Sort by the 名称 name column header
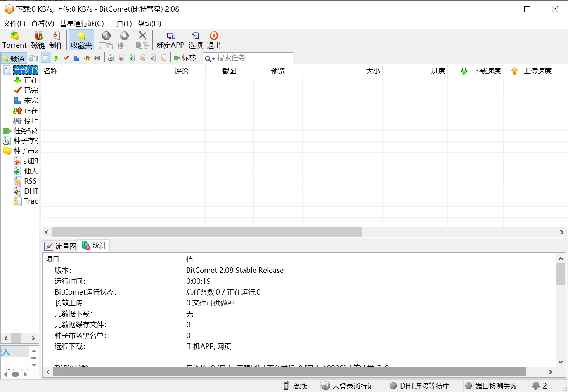The width and height of the screenshot is (568, 392). pos(99,71)
